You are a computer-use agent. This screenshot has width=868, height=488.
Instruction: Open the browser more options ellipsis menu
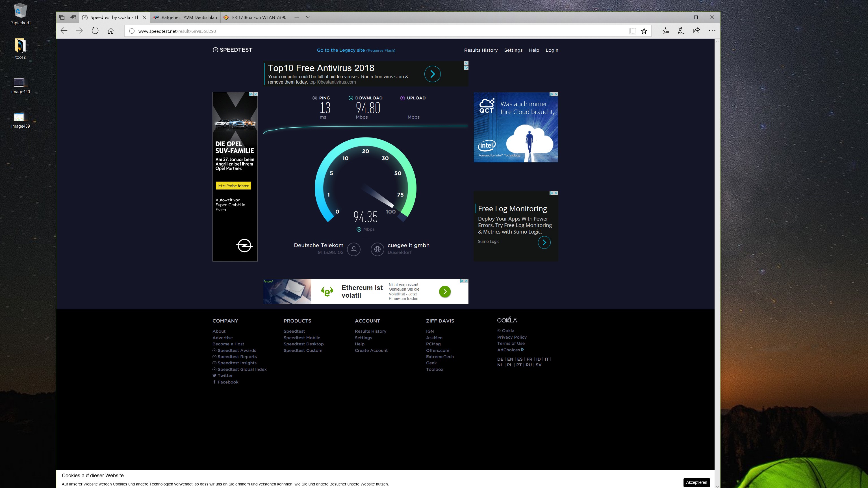pos(712,31)
